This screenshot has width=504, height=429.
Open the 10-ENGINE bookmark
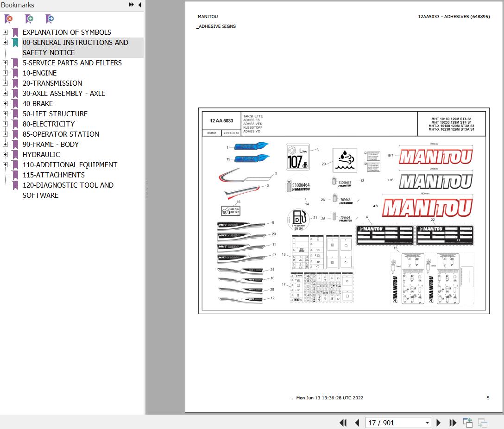(x=39, y=73)
